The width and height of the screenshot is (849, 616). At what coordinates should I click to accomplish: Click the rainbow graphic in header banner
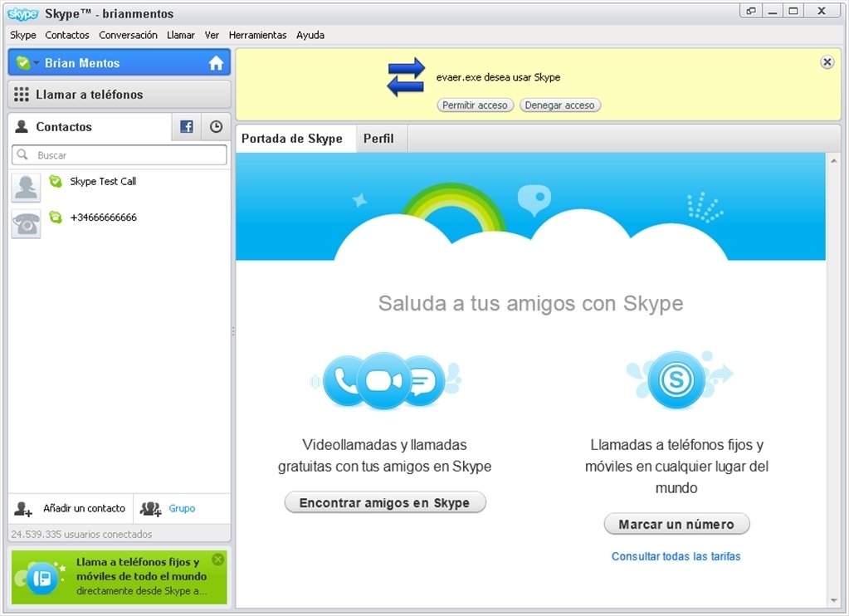click(454, 207)
